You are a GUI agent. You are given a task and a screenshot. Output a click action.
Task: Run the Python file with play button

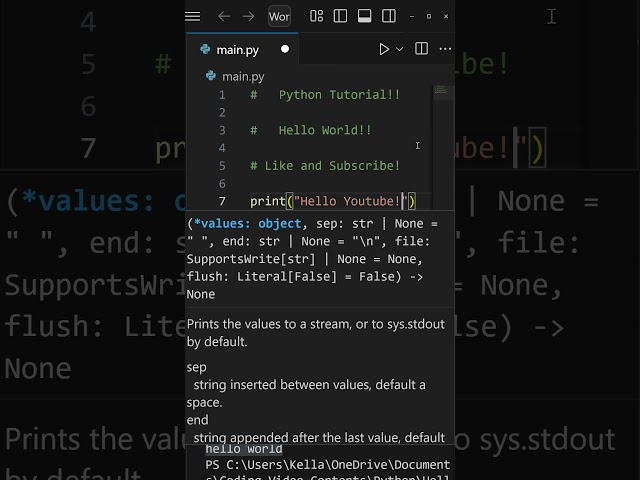point(384,49)
